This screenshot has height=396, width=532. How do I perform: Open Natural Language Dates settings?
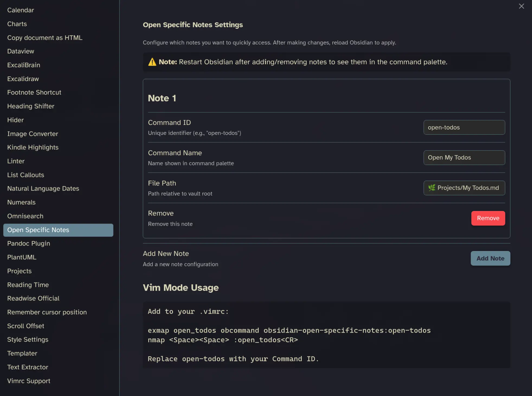tap(43, 188)
